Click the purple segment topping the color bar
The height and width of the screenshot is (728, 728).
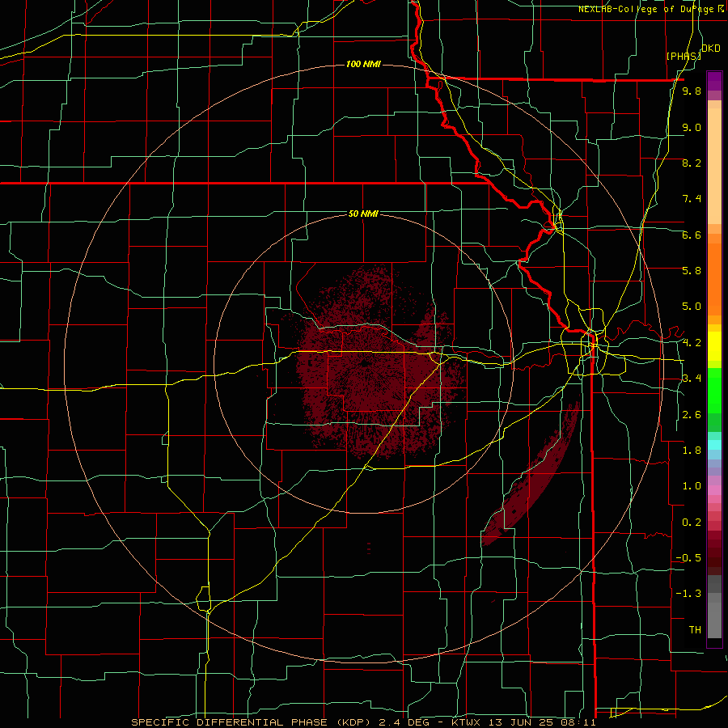(714, 81)
